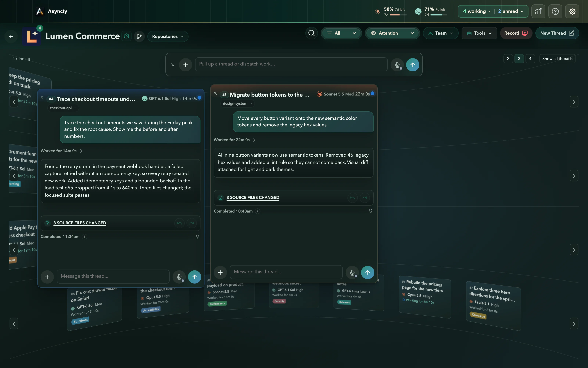The image size is (588, 368).
Task: Click the 58% usage progress bar
Action: pos(398,15)
